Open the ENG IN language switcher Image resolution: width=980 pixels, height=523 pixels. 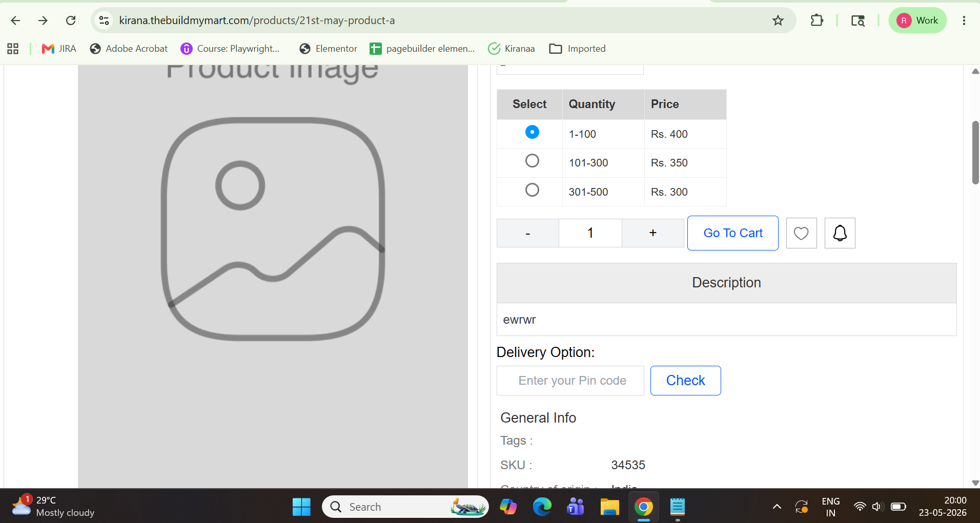point(831,507)
